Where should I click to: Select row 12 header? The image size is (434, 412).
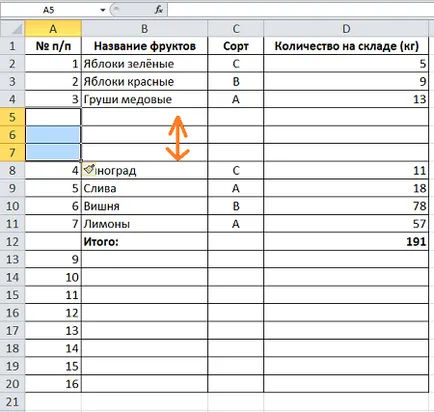pos(12,242)
